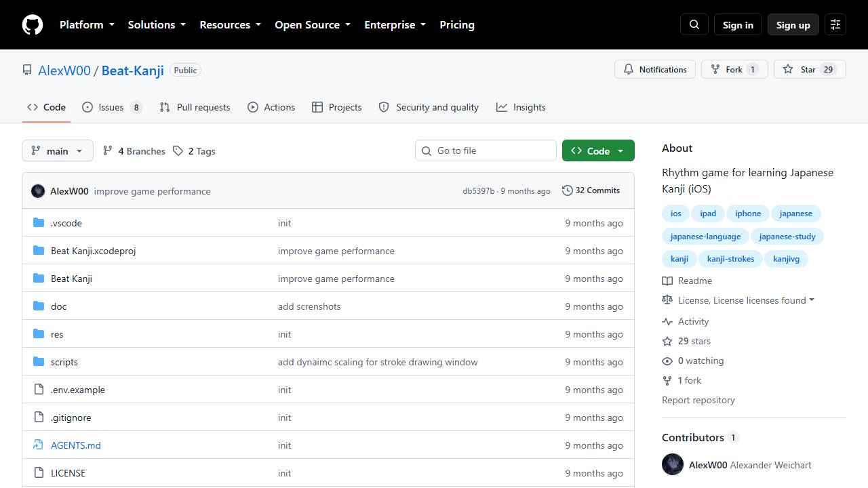Click the Fork button
The height and width of the screenshot is (488, 868).
[734, 69]
